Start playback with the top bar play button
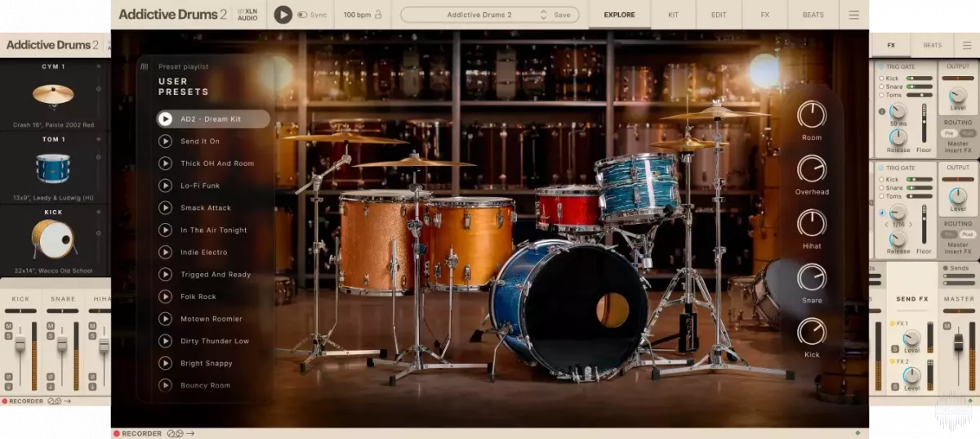Image resolution: width=980 pixels, height=439 pixels. click(x=283, y=15)
